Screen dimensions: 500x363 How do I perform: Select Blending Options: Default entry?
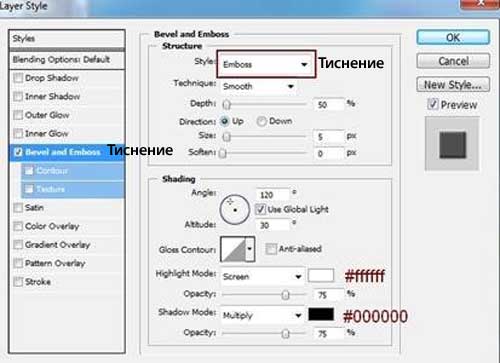67,60
